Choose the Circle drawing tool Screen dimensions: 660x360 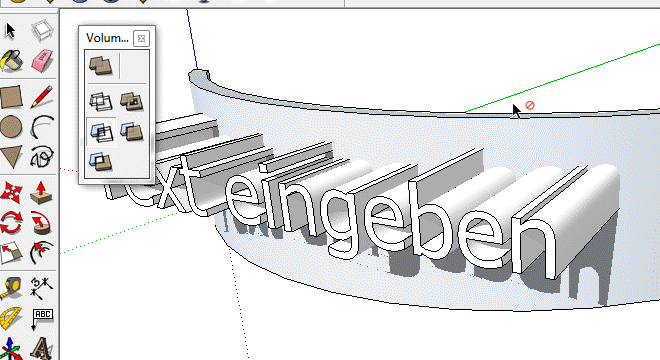[x=11, y=127]
